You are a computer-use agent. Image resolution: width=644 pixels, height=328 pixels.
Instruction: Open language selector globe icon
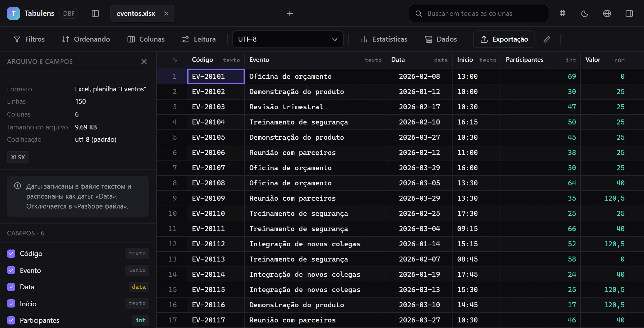coord(607,13)
